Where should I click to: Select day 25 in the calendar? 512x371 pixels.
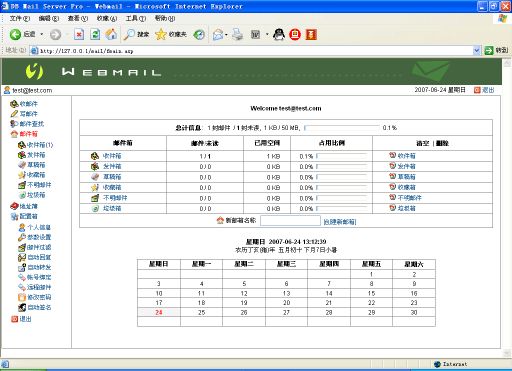click(x=201, y=313)
